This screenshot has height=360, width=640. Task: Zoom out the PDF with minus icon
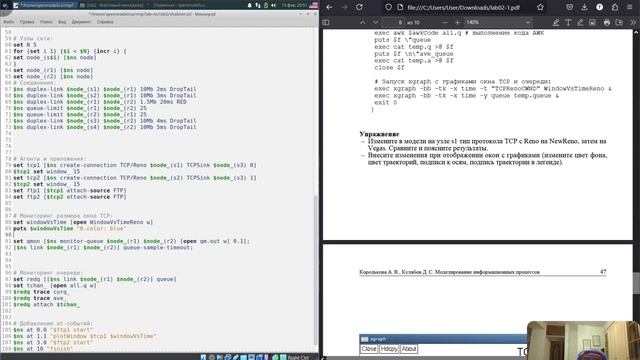(x=444, y=22)
